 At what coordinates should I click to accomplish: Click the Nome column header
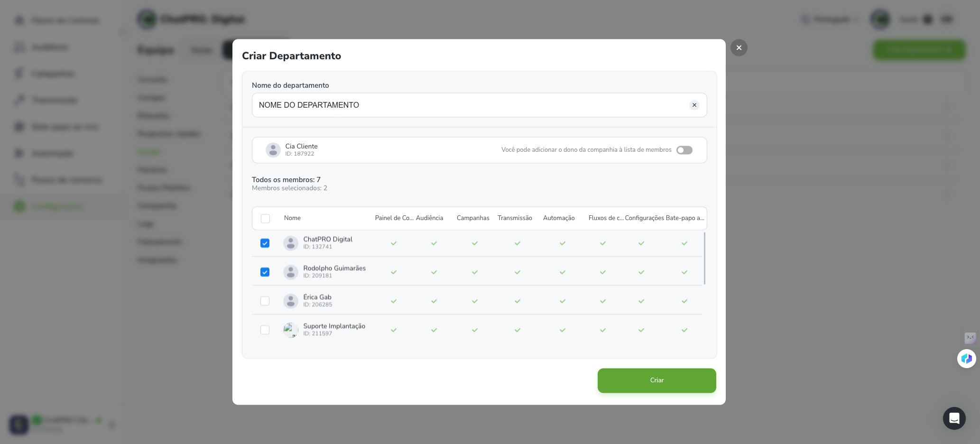(292, 218)
